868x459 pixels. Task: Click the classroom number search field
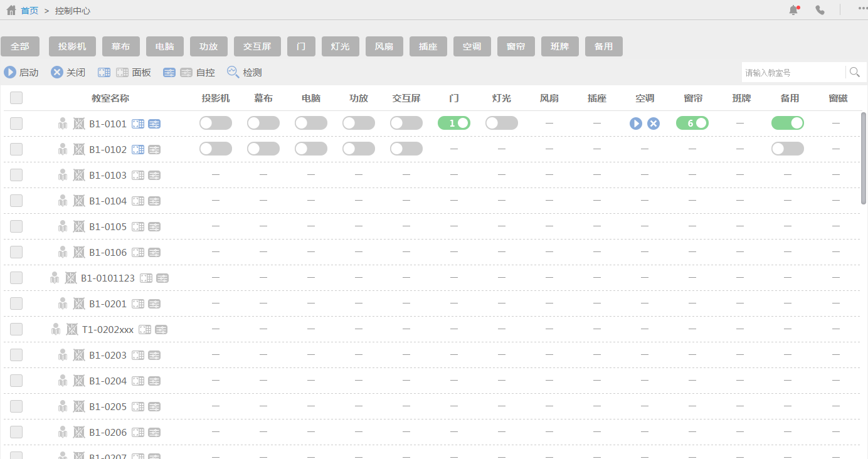pos(793,73)
